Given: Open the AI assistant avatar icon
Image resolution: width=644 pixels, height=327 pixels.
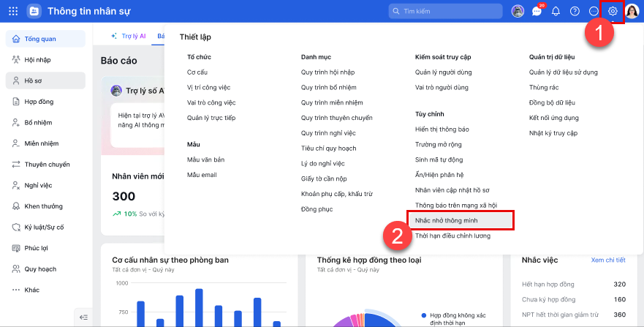Looking at the screenshot, I should [518, 11].
